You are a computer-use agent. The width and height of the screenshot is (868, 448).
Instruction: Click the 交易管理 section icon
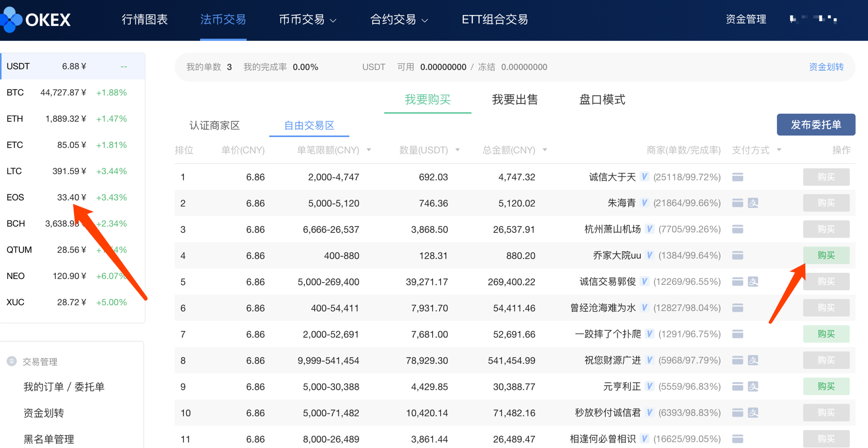pos(11,361)
